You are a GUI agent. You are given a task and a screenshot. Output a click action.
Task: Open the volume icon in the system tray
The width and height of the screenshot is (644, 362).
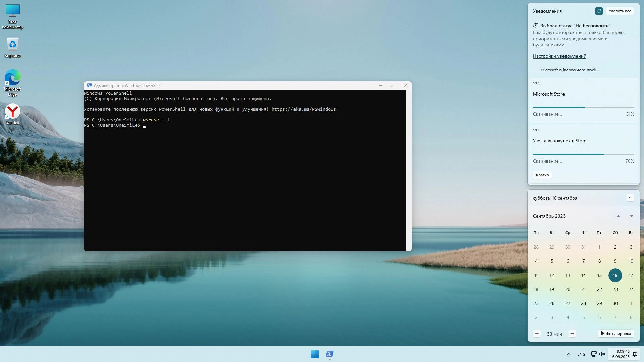coord(602,354)
